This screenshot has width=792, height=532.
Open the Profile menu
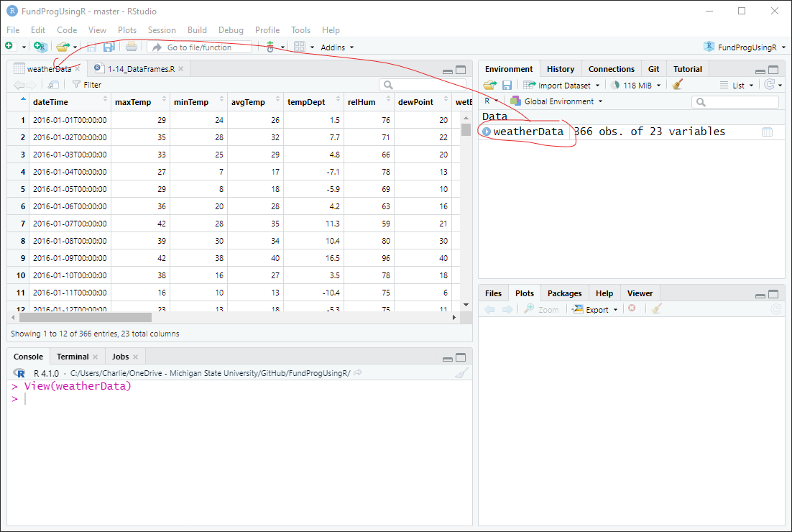point(267,29)
